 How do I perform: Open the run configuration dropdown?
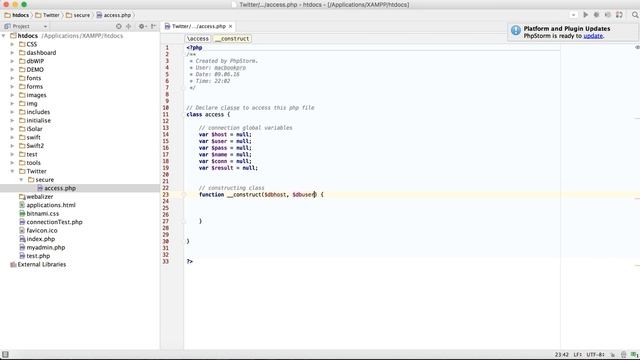tap(573, 15)
